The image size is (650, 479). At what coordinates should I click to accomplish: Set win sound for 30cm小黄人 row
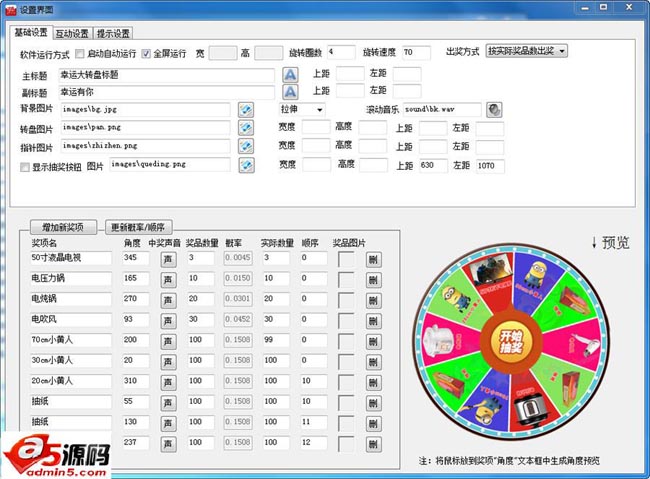click(x=168, y=362)
